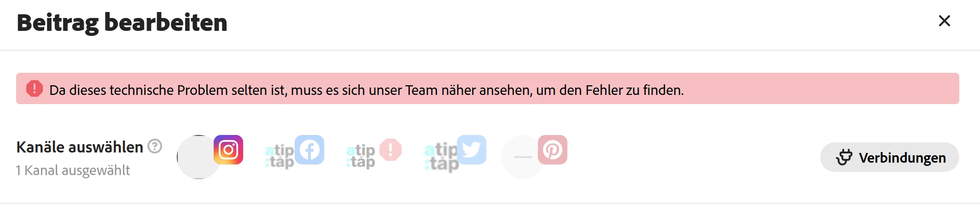Click the Beitrag bearbeiten heading

[x=122, y=23]
